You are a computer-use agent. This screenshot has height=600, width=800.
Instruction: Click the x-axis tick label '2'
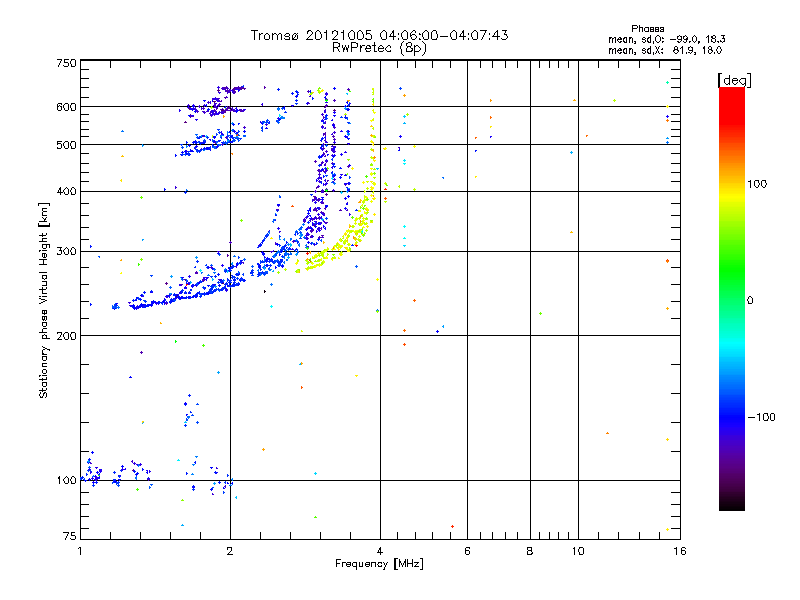pos(230,551)
